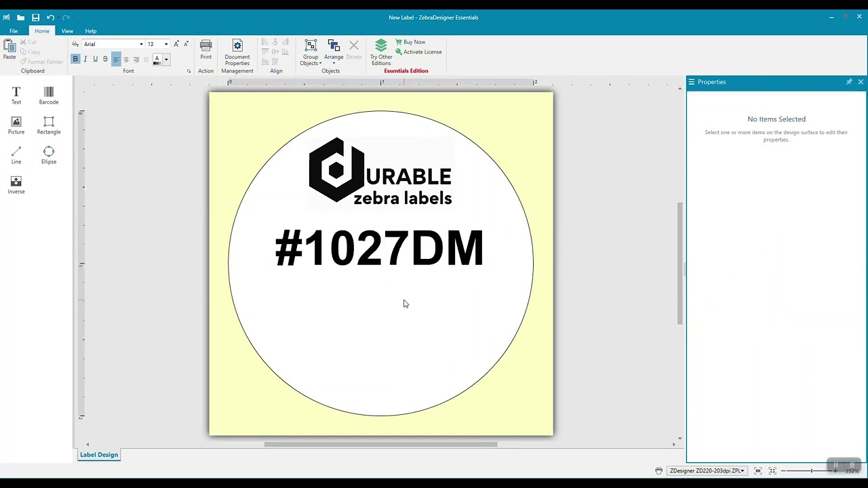Click the horizontal scrollbar of canvas
This screenshot has height=488, width=868.
click(380, 445)
